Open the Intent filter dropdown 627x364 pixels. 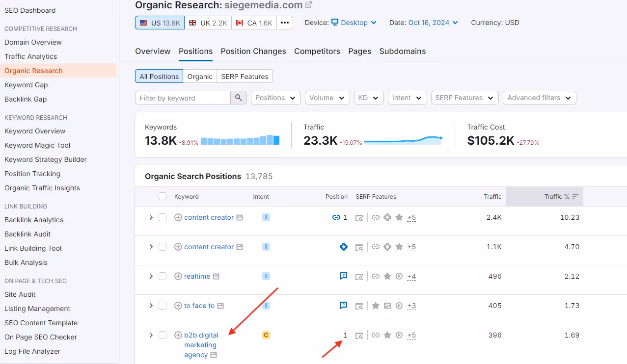(408, 98)
